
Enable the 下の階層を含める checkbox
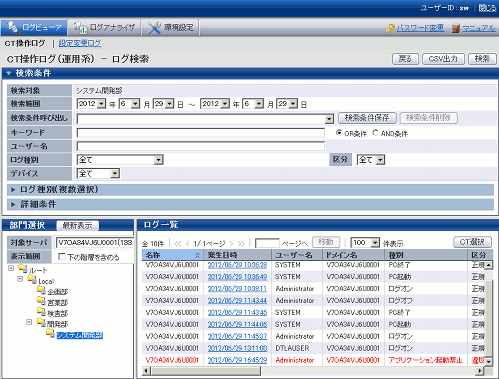click(x=61, y=256)
